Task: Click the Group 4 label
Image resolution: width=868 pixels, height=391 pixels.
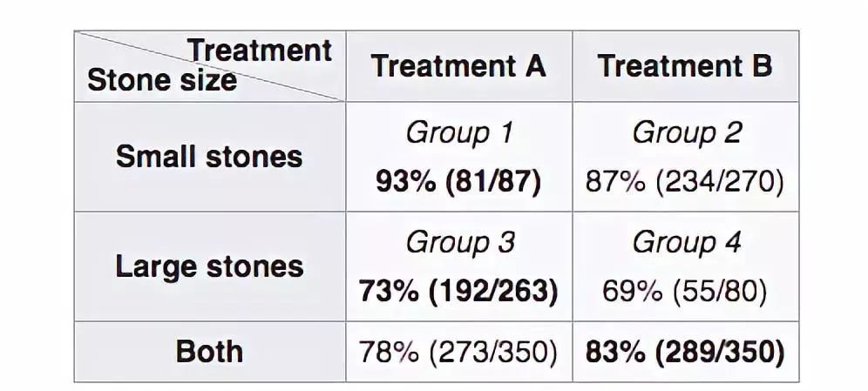Action: click(686, 242)
